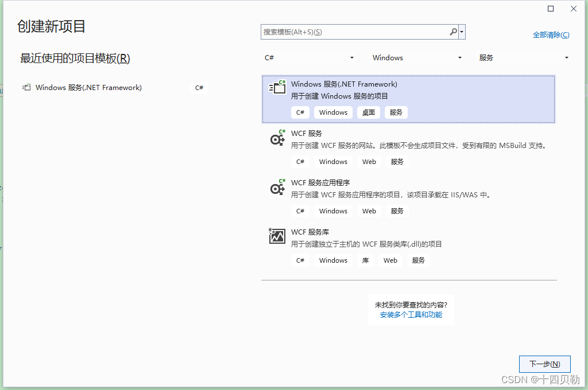Click description mentioning (.dll)的项目
588x390 pixels.
tap(366, 244)
